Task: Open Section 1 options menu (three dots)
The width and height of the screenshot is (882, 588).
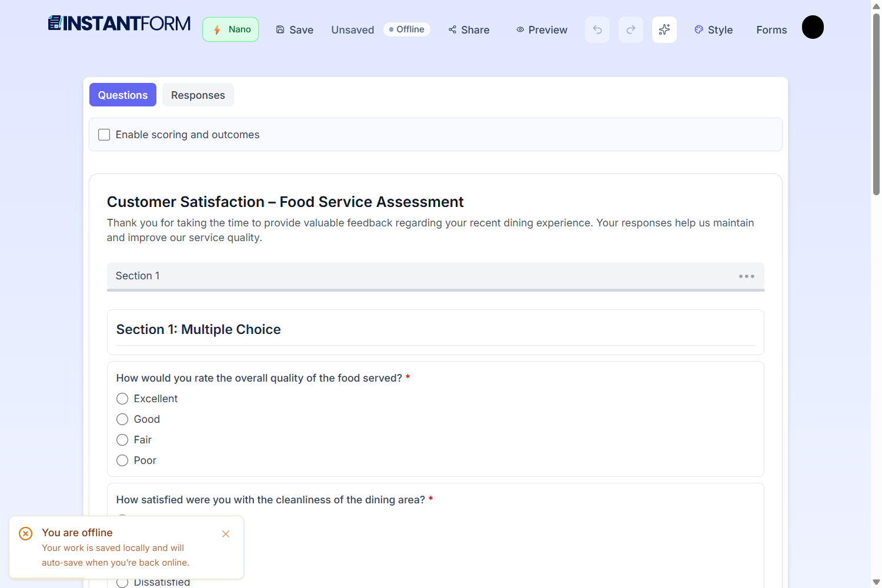Action: tap(747, 276)
